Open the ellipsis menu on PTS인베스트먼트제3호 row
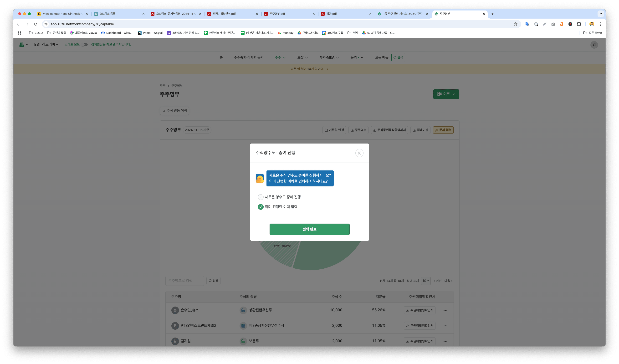 pos(445,326)
